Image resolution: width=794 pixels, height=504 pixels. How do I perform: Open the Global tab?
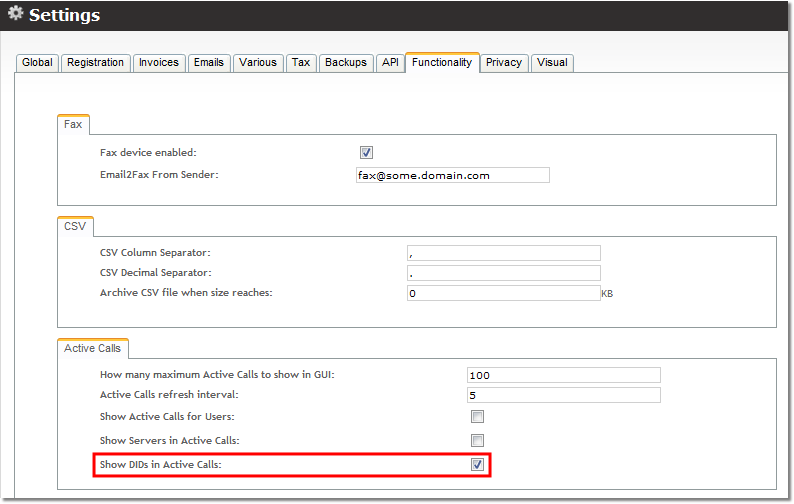click(37, 63)
